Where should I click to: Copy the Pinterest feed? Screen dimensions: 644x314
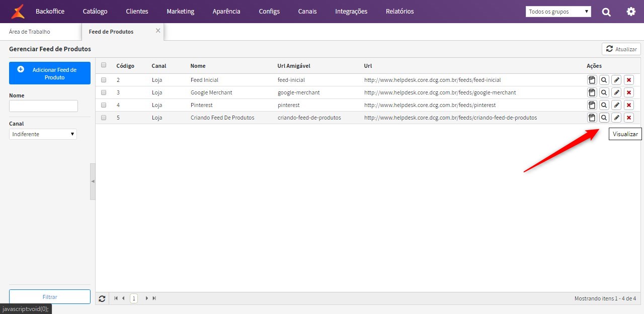tap(592, 105)
